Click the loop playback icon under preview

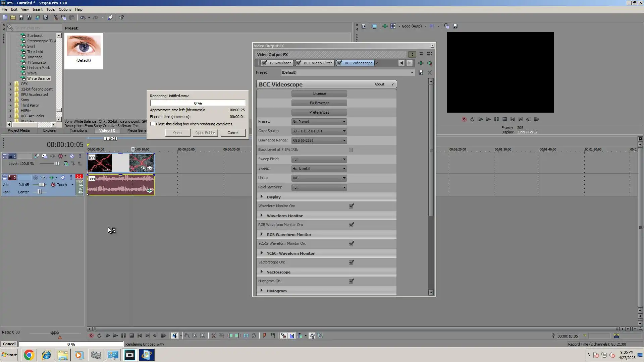click(x=472, y=119)
